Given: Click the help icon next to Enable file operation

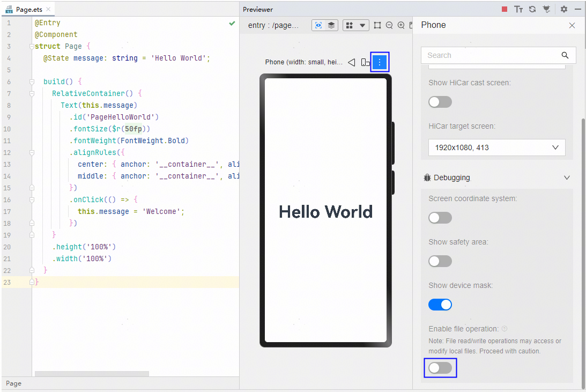Looking at the screenshot, I should (x=505, y=329).
